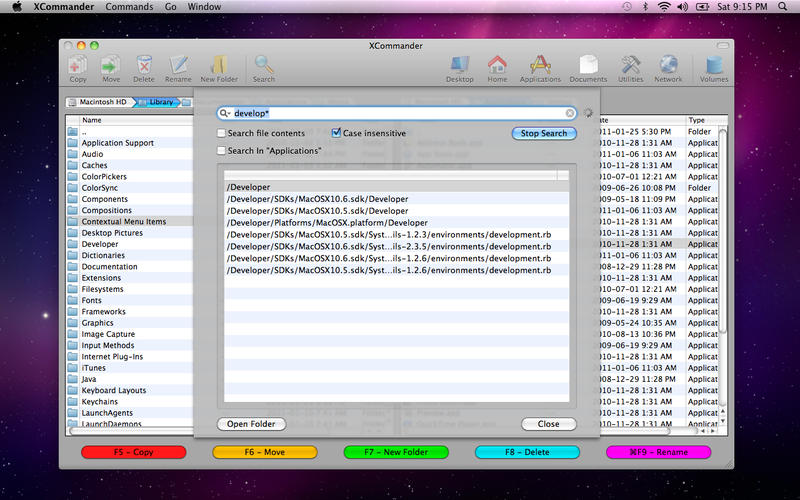Click the volume icon in menu bar

coord(682,7)
